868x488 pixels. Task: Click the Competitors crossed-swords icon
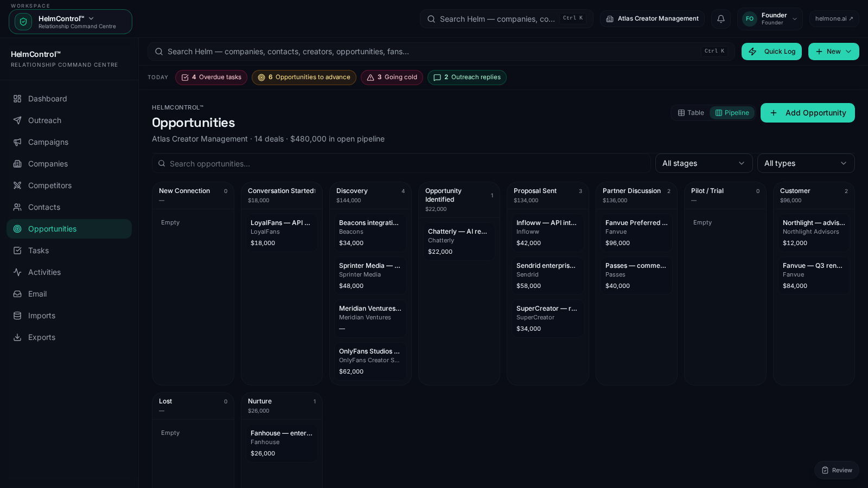click(17, 185)
